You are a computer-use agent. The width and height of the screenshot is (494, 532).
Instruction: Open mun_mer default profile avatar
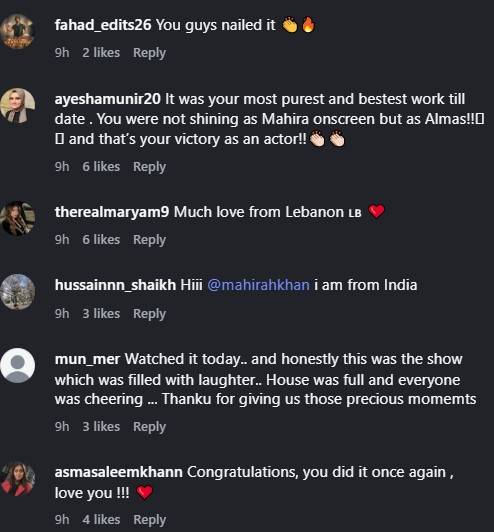[x=17, y=365]
